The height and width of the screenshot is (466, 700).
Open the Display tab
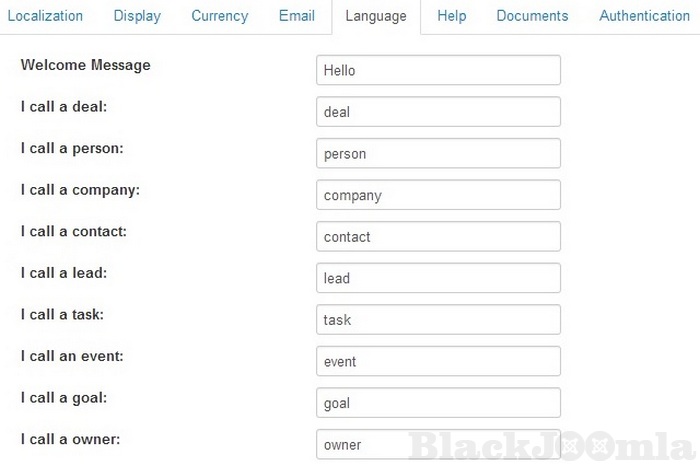(x=137, y=16)
